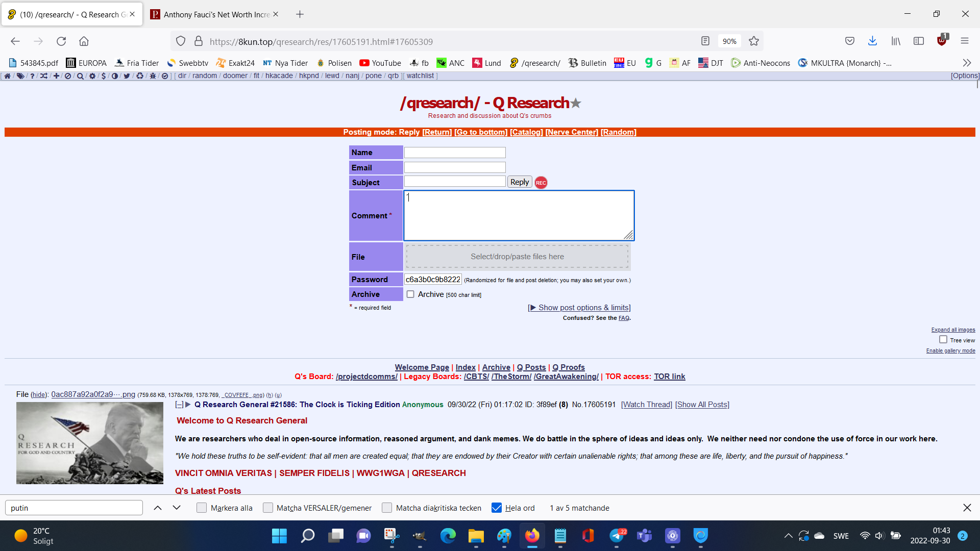Open the gear icon in board bar
Viewport: 980px width, 551px height.
tap(92, 76)
